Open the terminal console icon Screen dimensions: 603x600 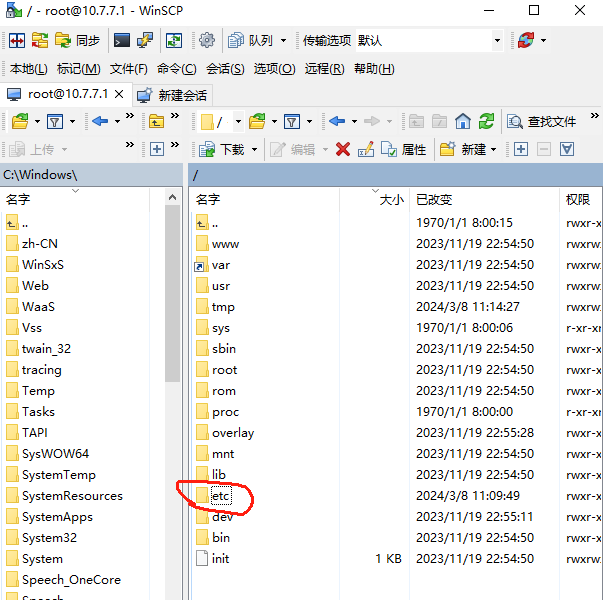pos(122,41)
